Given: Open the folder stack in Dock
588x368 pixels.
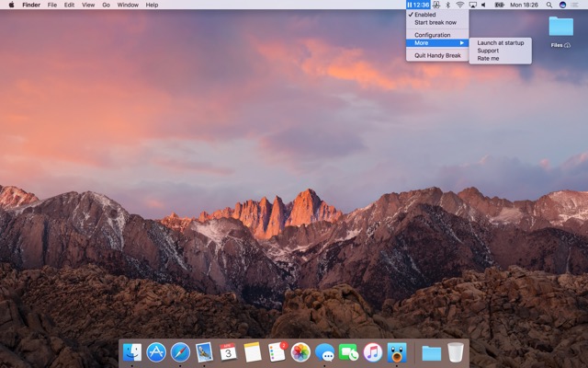Looking at the screenshot, I should pos(431,353).
